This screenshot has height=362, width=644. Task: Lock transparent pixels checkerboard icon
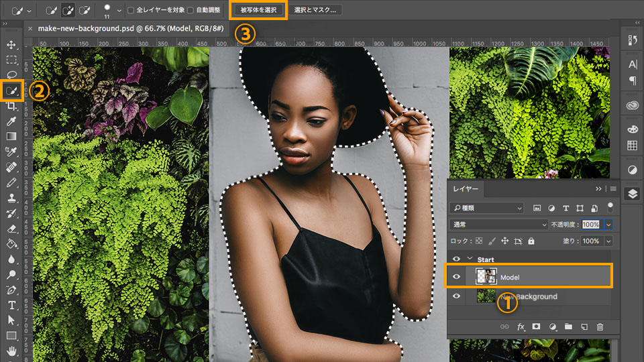point(479,241)
